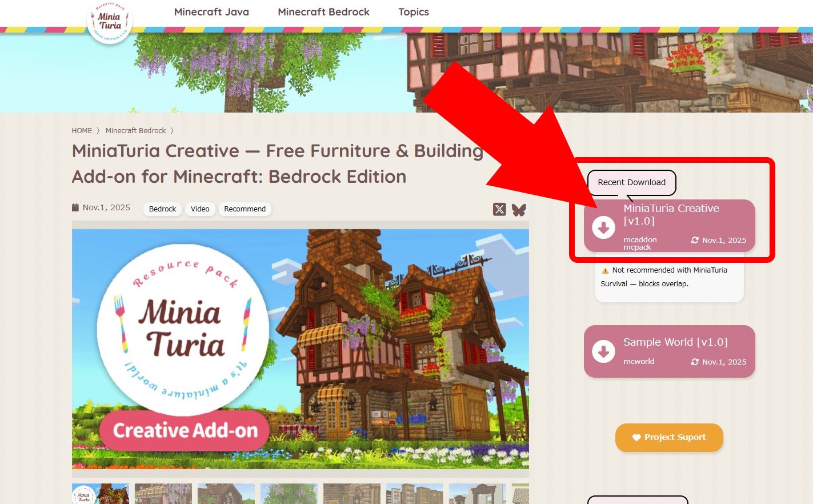Click the heart icon in Project Suport
The image size is (813, 504).
[636, 438]
